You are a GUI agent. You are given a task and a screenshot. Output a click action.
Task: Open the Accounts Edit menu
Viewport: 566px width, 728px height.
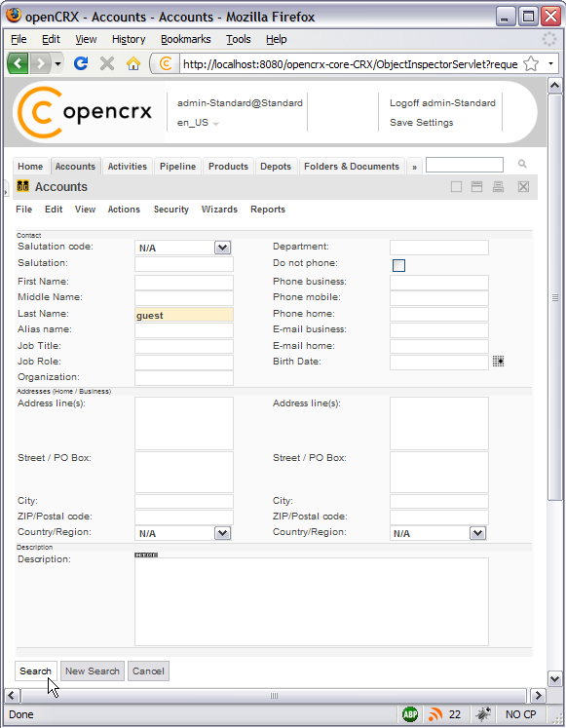click(x=54, y=210)
